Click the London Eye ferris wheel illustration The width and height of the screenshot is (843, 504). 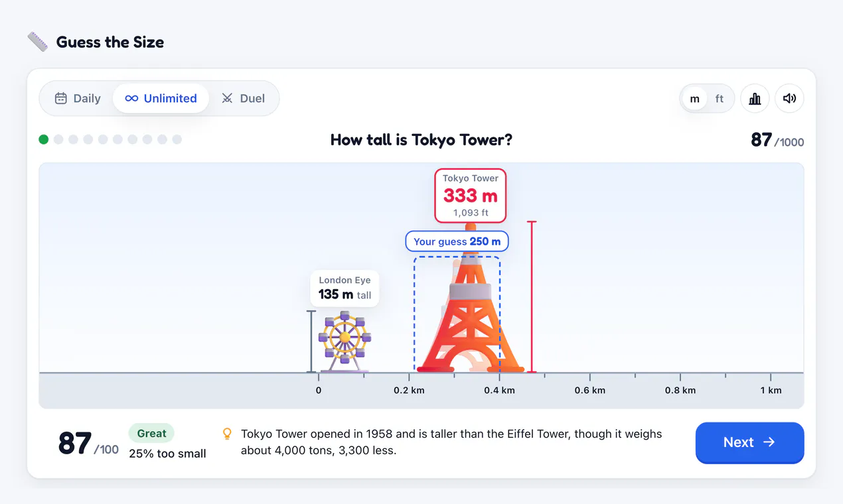pyautogui.click(x=345, y=341)
